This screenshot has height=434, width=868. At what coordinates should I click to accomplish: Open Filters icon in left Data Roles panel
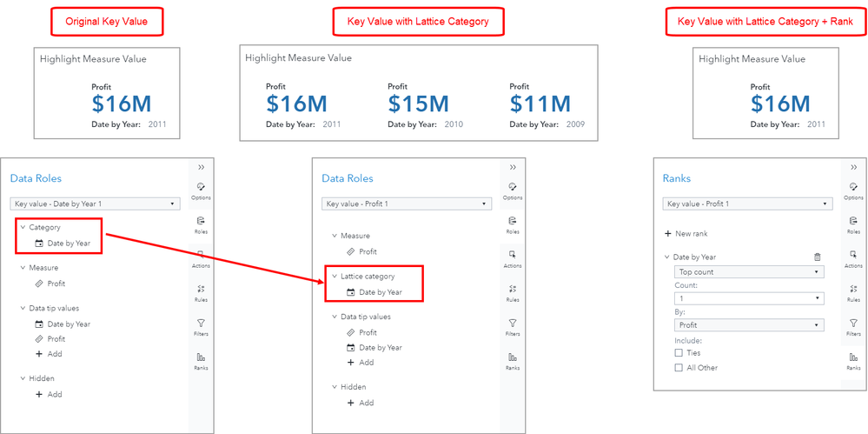[201, 326]
